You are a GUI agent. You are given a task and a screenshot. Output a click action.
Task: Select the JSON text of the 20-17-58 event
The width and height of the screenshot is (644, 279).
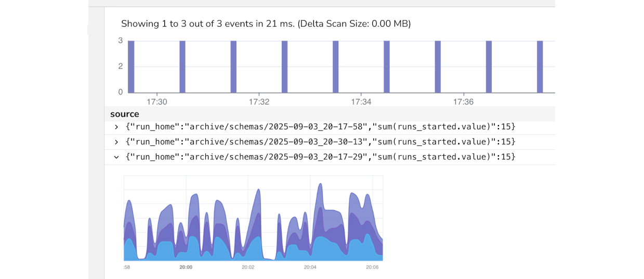click(x=320, y=127)
